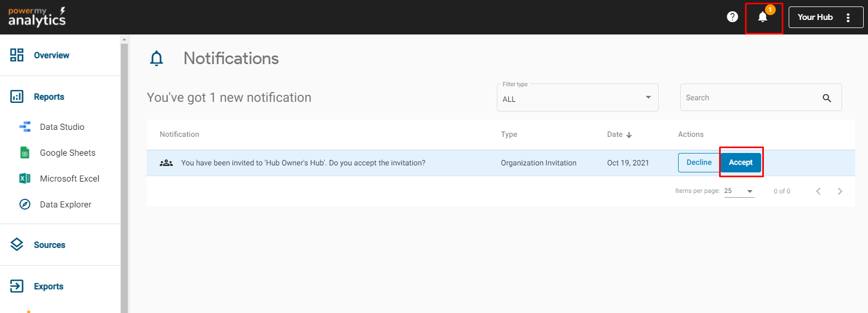
Task: Open the Overview section in sidebar
Action: click(x=51, y=55)
